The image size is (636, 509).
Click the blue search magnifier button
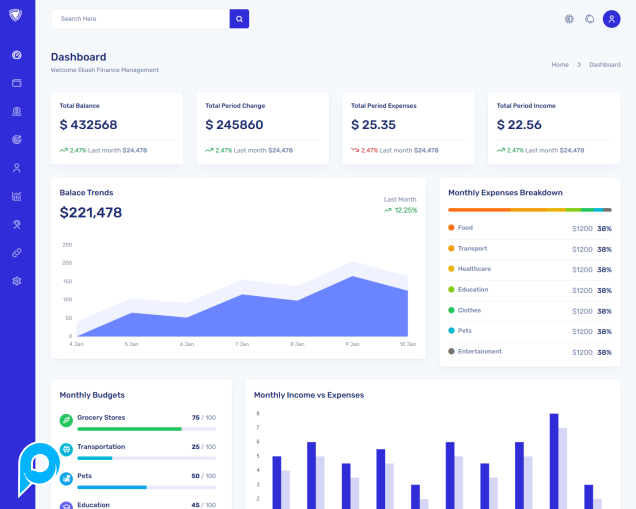[239, 18]
